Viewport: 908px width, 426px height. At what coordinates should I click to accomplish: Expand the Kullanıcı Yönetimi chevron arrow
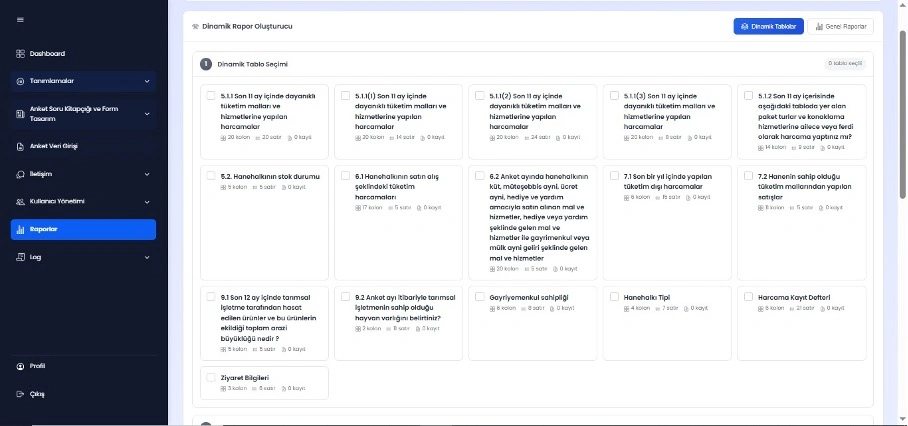pyautogui.click(x=147, y=201)
